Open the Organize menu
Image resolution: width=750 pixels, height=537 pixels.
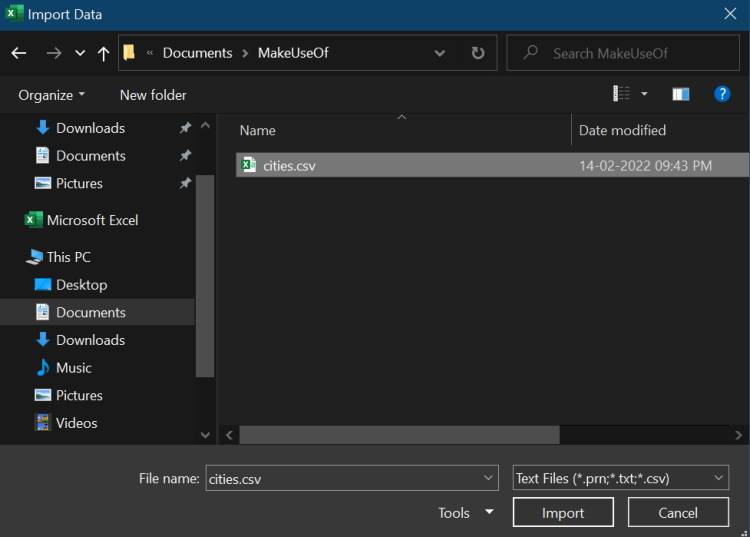[51, 95]
